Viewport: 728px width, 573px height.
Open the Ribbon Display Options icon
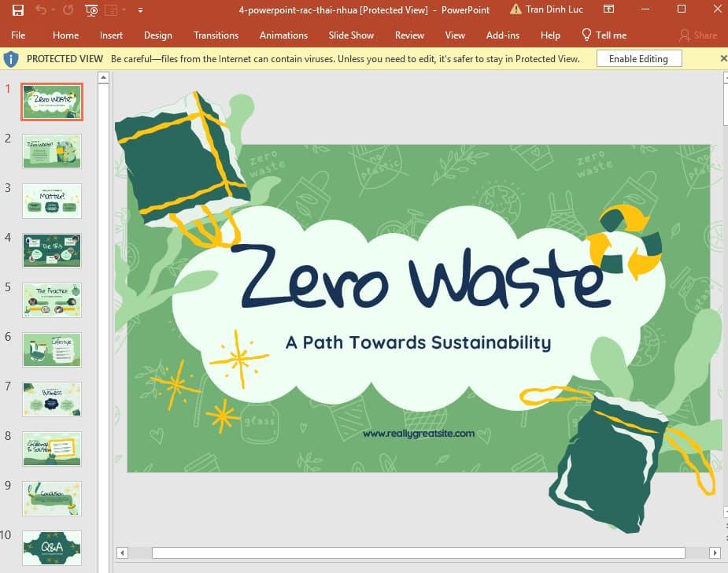tap(609, 10)
